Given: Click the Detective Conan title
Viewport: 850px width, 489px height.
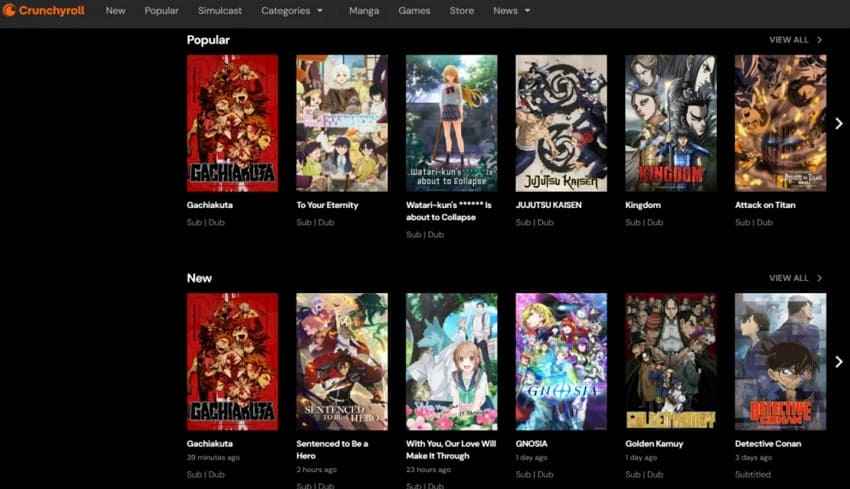Looking at the screenshot, I should pos(768,443).
